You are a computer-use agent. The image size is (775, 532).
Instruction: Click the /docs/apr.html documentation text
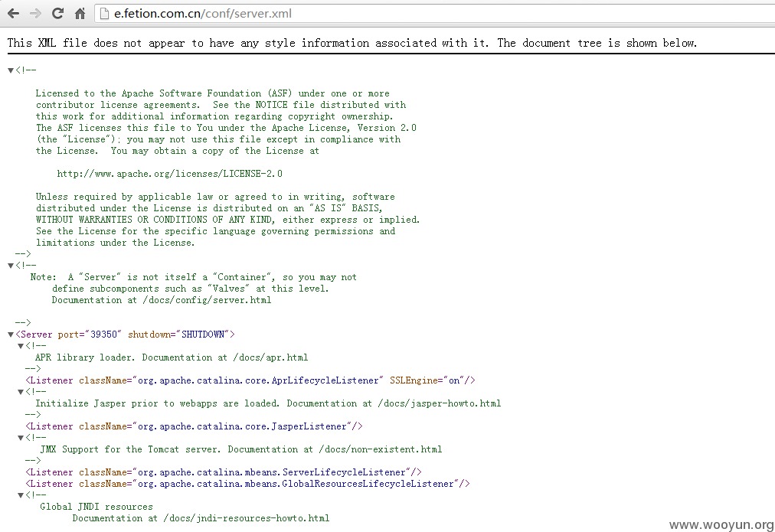[270, 357]
